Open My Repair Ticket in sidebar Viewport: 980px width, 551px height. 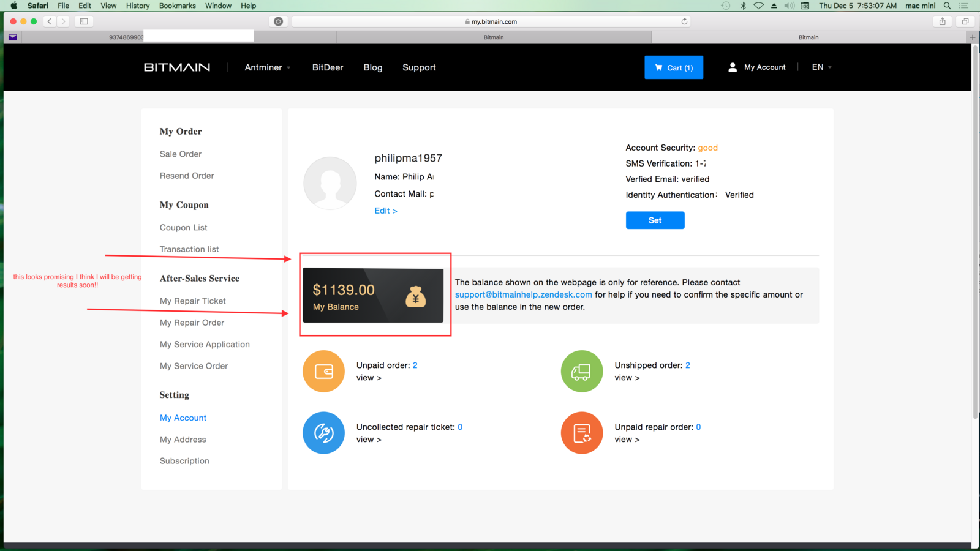click(x=193, y=301)
